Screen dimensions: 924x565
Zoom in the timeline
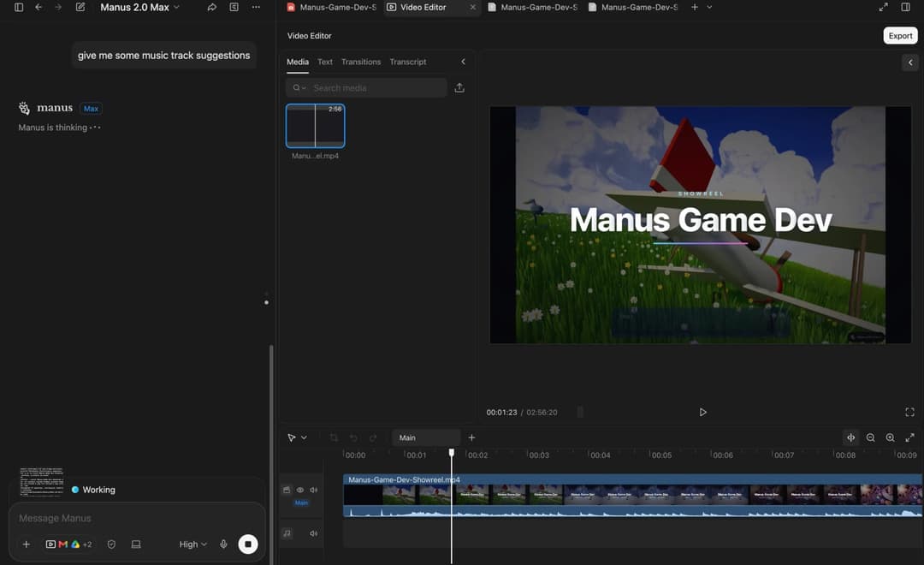point(891,437)
